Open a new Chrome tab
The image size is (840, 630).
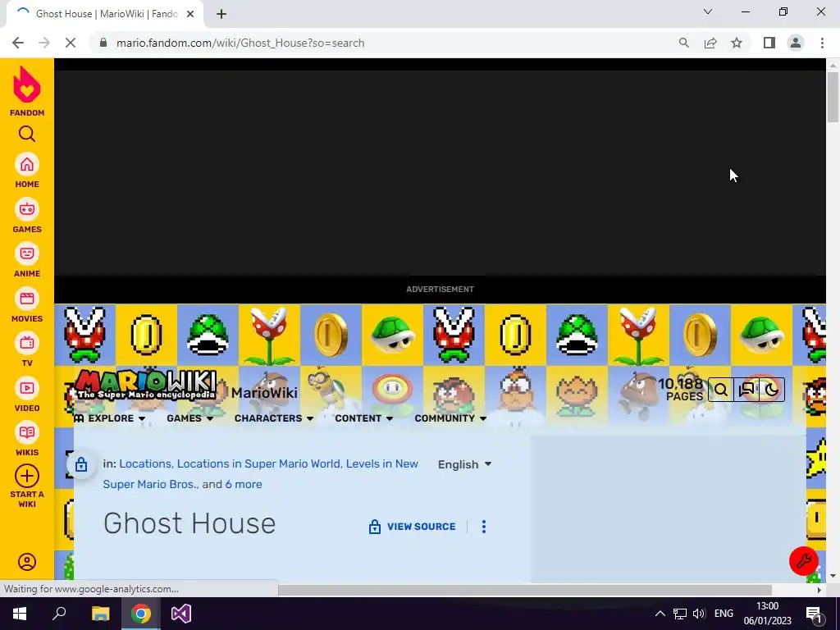(221, 14)
